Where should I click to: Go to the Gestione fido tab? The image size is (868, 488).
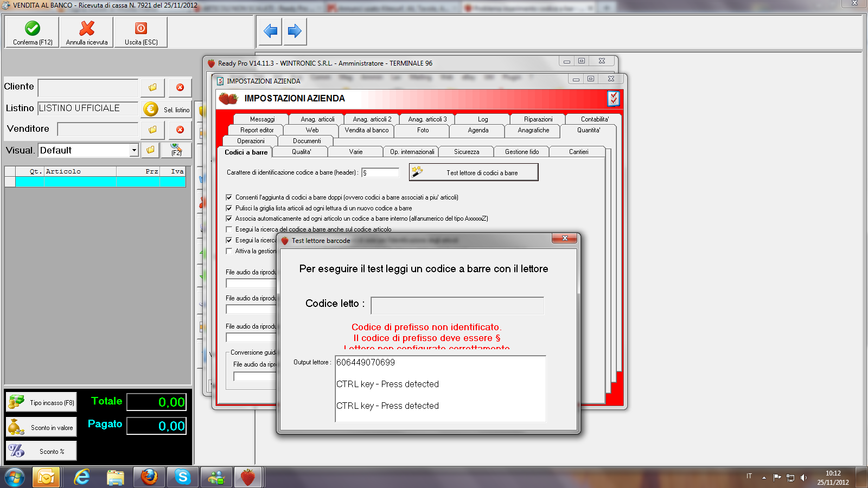tap(522, 152)
